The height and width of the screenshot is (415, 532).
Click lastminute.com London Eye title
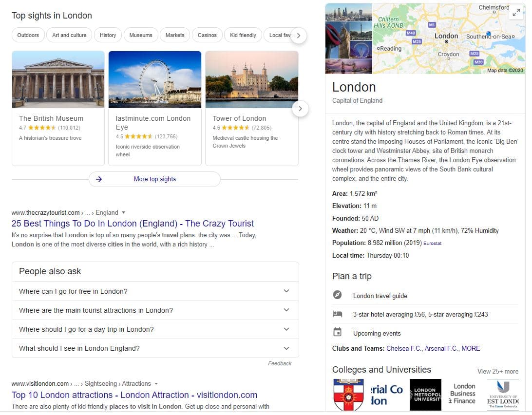(153, 123)
